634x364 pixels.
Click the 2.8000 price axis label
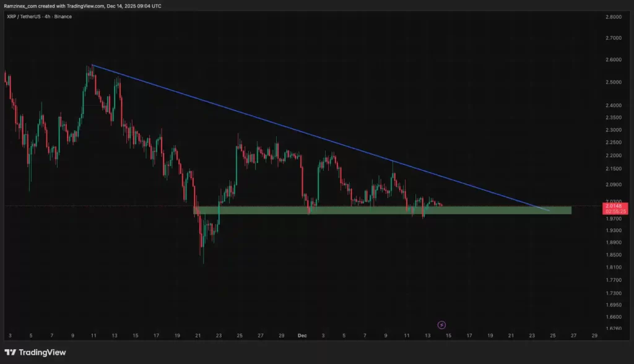coord(613,17)
